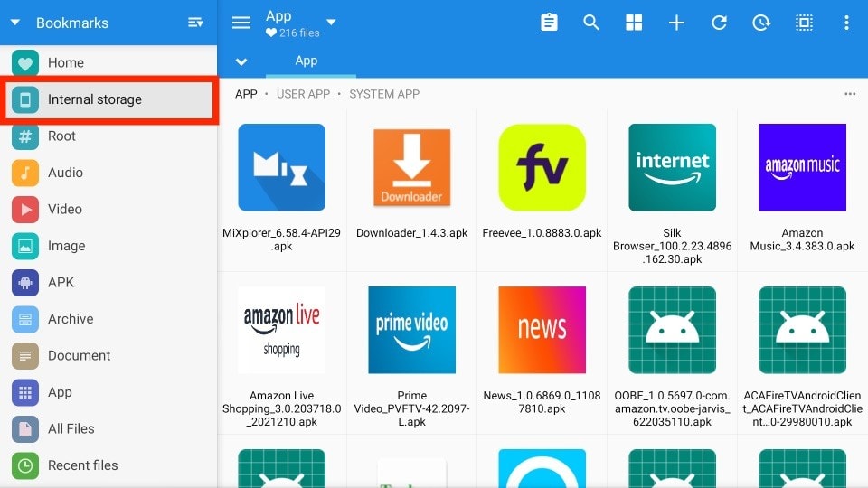Open the Silk Browser apk
This screenshot has width=868, height=488.
(672, 188)
